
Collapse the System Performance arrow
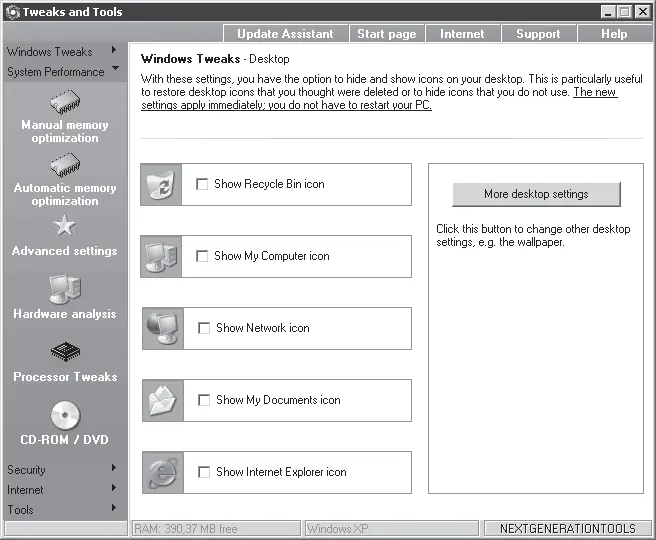[115, 68]
